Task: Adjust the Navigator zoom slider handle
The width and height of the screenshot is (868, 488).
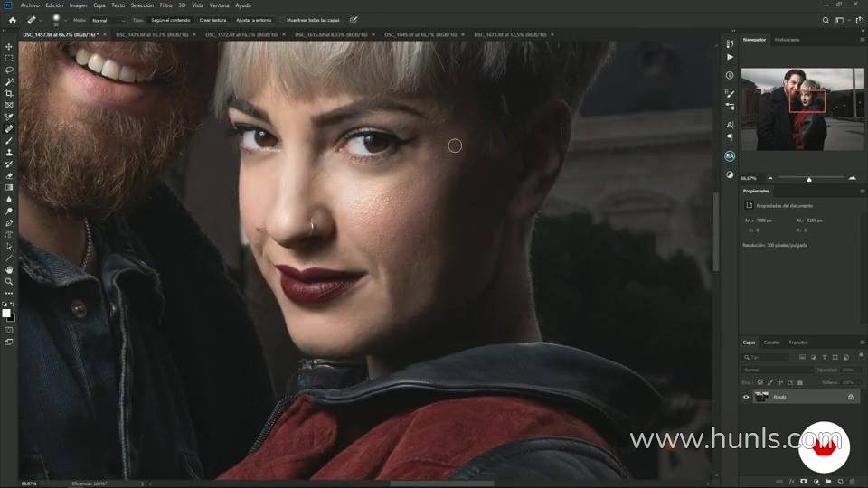Action: coord(809,179)
